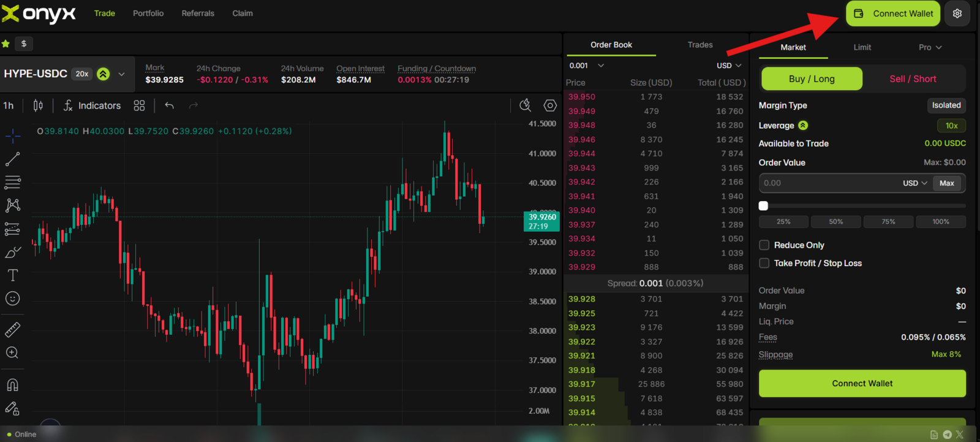
Task: Click the 39.929 ask price row
Action: point(655,267)
